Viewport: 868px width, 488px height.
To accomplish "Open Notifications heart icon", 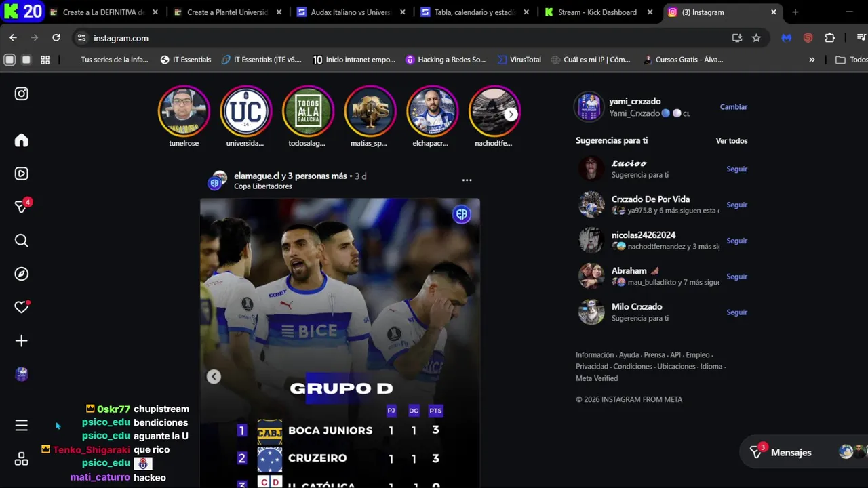I will coord(22,307).
